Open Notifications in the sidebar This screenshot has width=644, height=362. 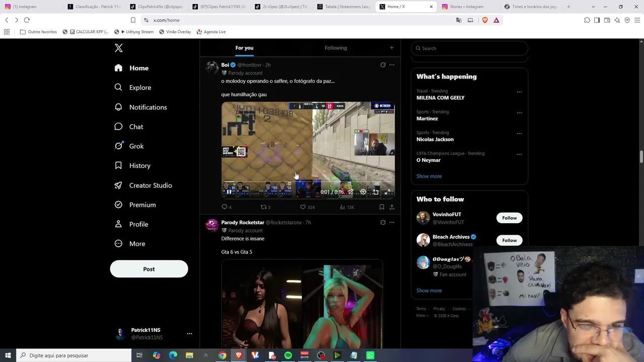(x=141, y=107)
